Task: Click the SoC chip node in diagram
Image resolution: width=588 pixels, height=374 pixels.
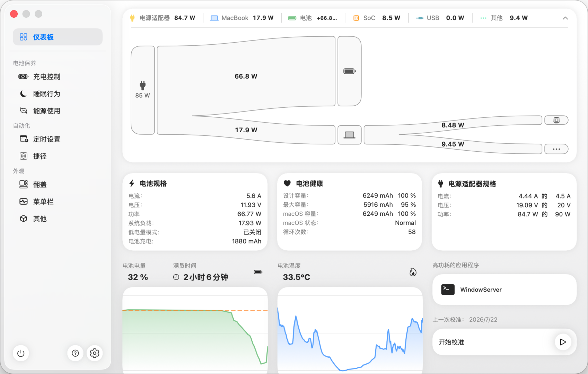Action: pos(556,120)
